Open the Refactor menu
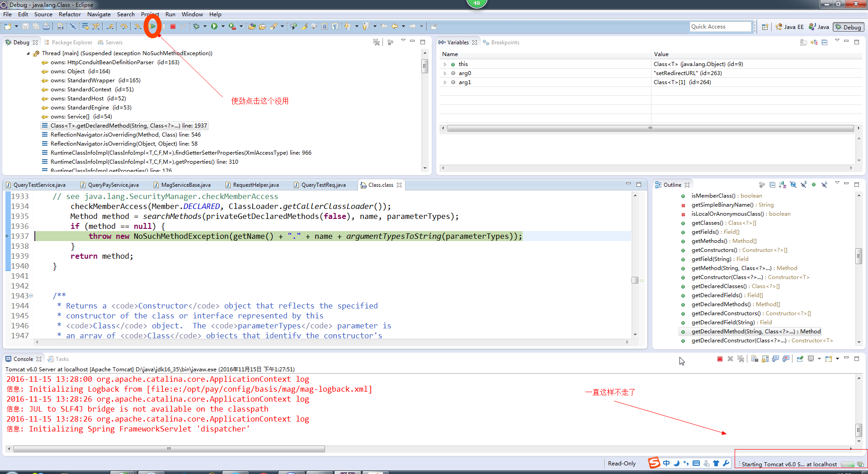This screenshot has height=474, width=868. [x=70, y=14]
